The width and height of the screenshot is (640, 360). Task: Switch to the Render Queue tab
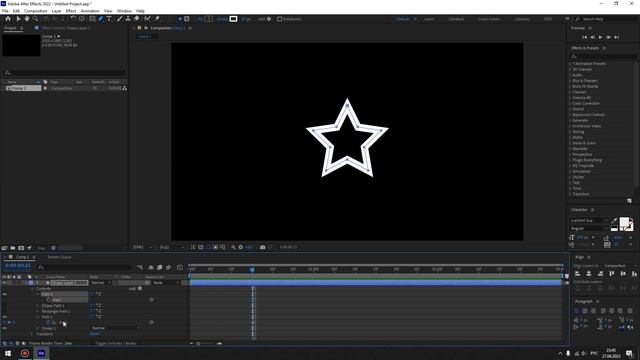coord(60,257)
